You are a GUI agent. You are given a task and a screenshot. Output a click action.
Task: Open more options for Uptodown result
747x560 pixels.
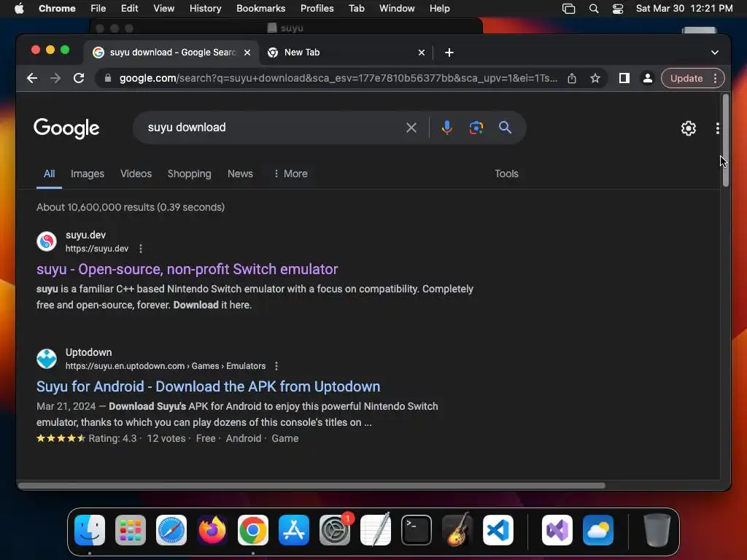tap(276, 366)
